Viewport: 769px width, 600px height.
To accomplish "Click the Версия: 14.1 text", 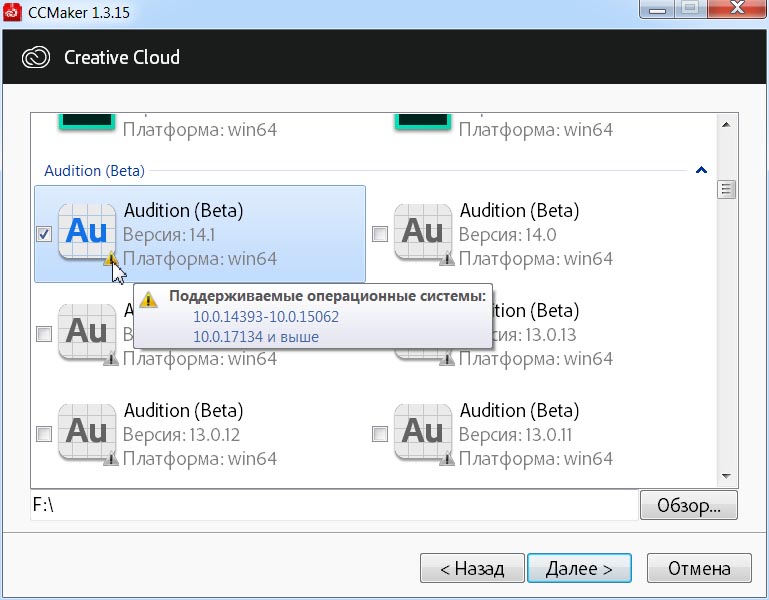I will [169, 235].
